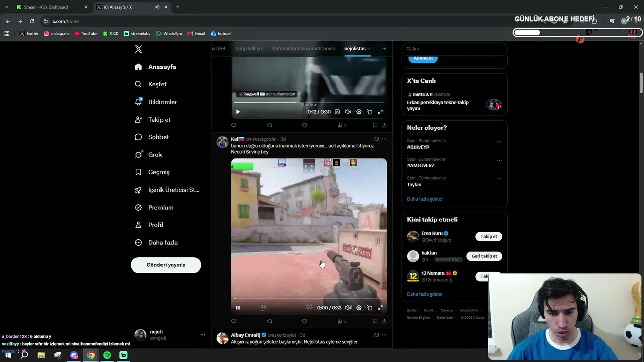Follow Eren Kuru with Takip et
The height and width of the screenshot is (362, 644).
click(x=489, y=236)
